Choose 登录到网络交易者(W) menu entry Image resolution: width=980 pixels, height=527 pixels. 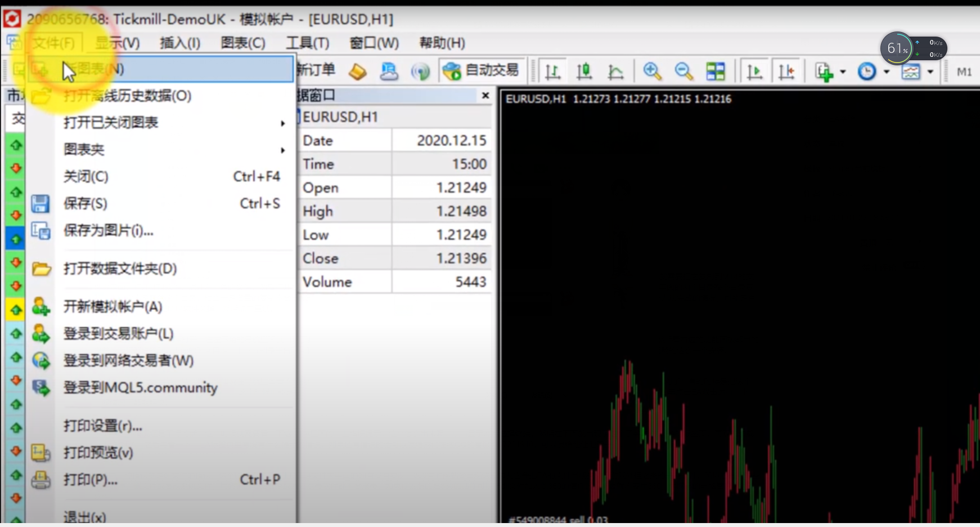click(x=160, y=361)
